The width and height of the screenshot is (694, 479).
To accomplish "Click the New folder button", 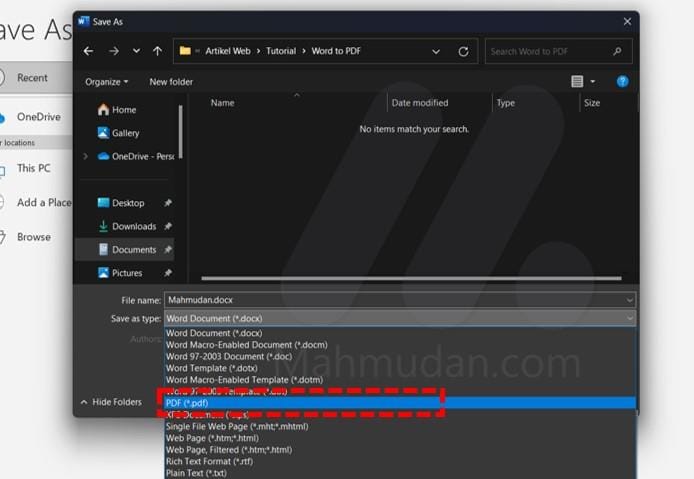I will point(171,82).
